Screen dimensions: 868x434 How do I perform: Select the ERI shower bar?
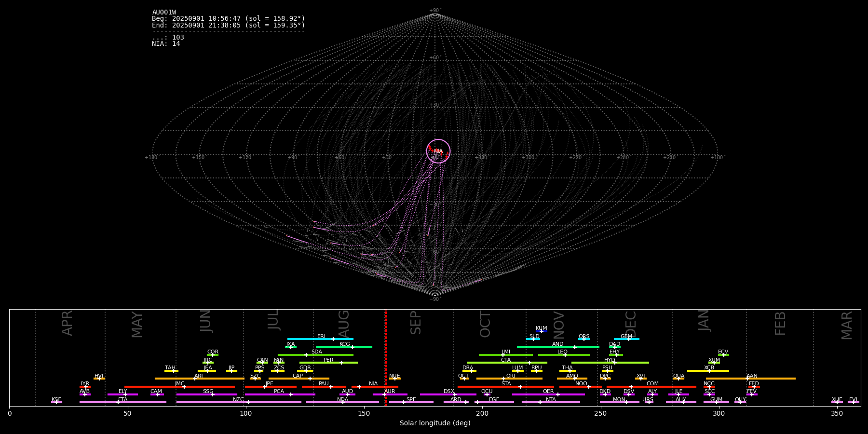click(x=320, y=339)
